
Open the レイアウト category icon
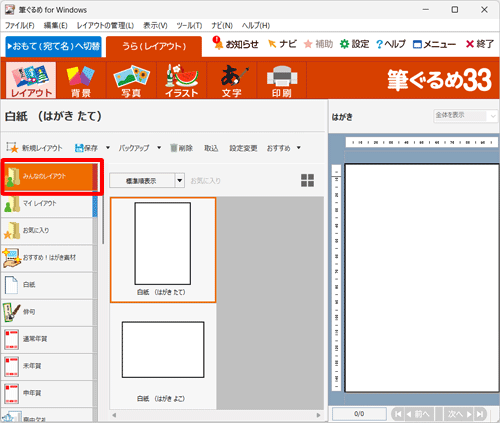pyautogui.click(x=31, y=80)
